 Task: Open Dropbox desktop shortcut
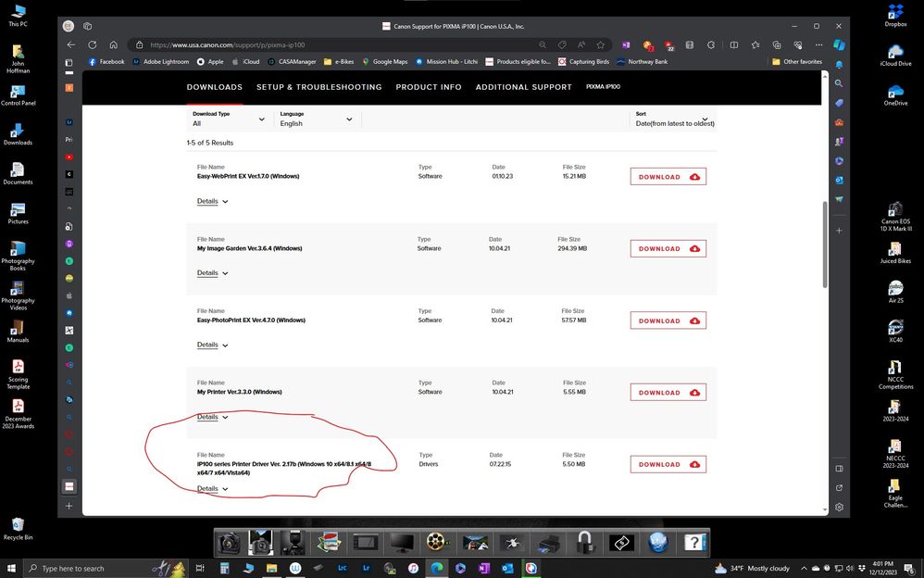coord(895,16)
